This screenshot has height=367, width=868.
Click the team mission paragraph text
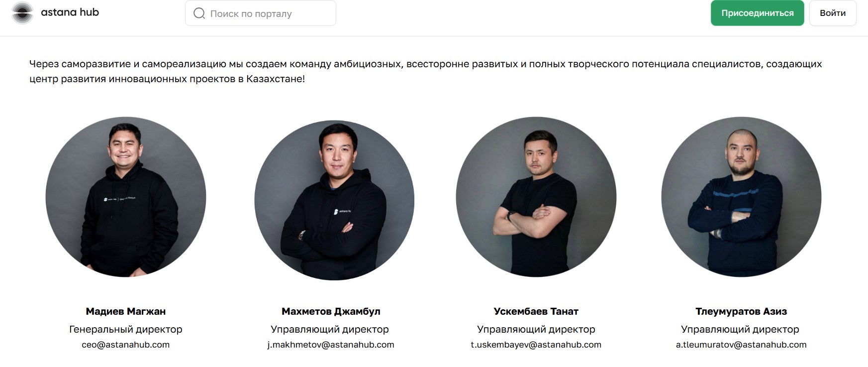[x=426, y=71]
